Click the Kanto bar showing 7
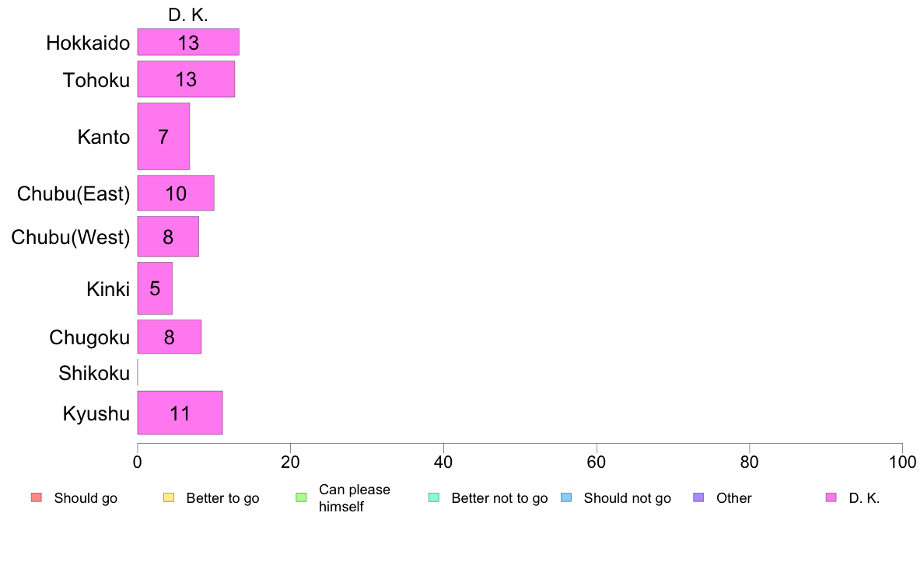924x572 pixels. (x=163, y=137)
